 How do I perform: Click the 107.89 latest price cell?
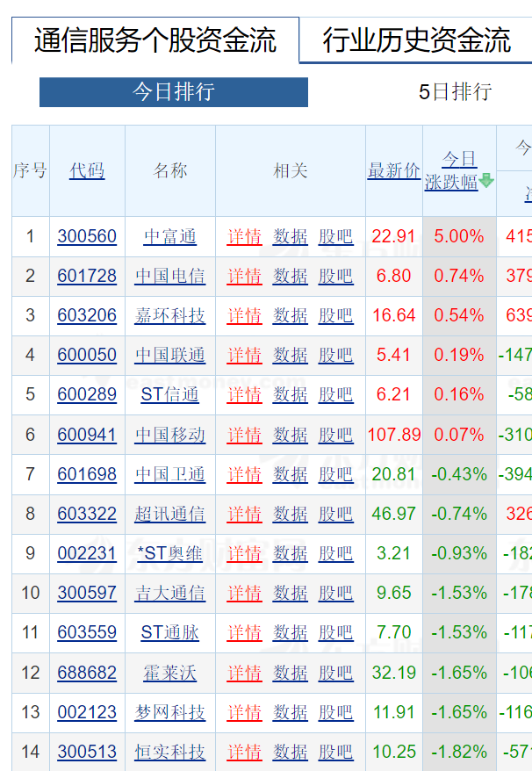394,435
